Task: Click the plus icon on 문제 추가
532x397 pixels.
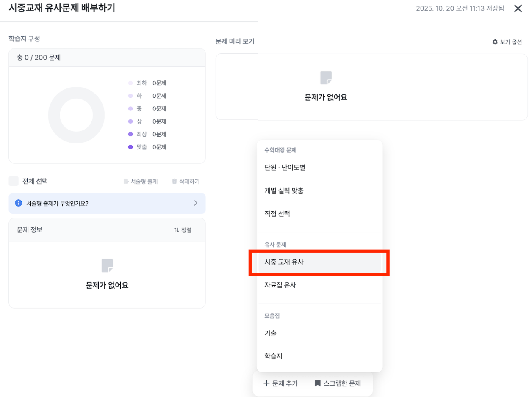Action: pos(266,383)
